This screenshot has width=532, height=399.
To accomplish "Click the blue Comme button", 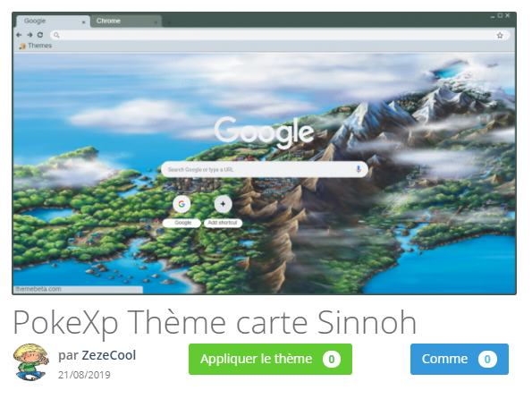I will pyautogui.click(x=459, y=359).
